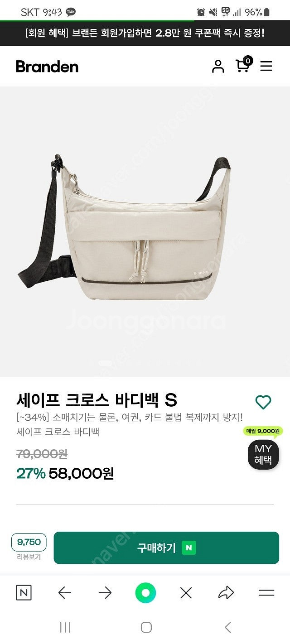The image size is (290, 644).
Task: Go back with the browser left arrow
Action: [x=65, y=592]
